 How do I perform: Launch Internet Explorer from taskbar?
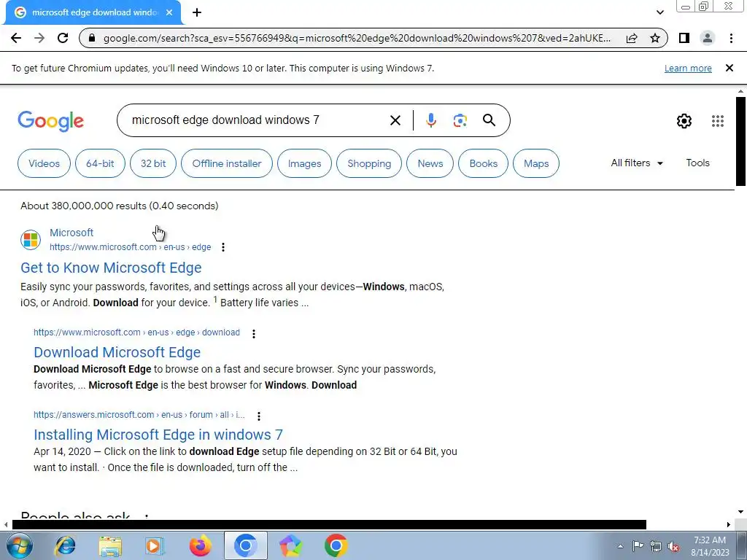pyautogui.click(x=65, y=545)
